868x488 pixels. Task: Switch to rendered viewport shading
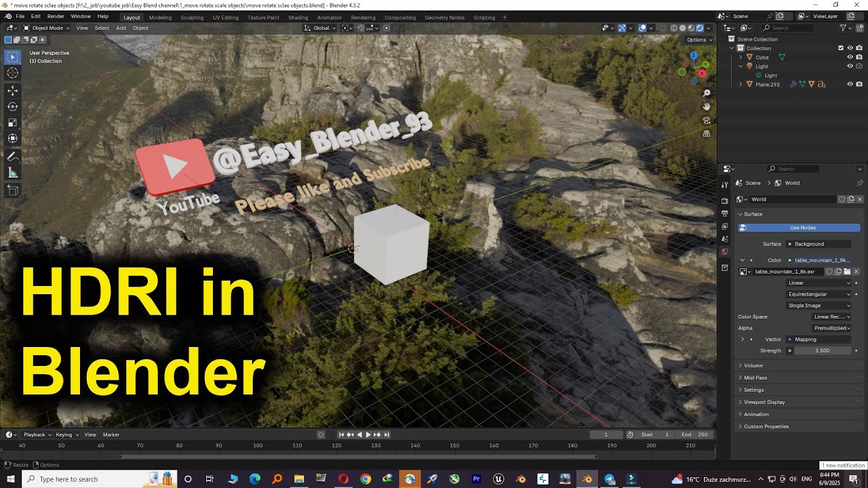pyautogui.click(x=700, y=28)
